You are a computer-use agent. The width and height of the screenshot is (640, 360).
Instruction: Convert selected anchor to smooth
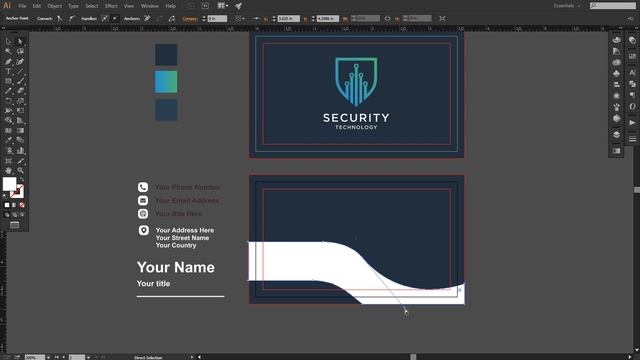coord(72,18)
